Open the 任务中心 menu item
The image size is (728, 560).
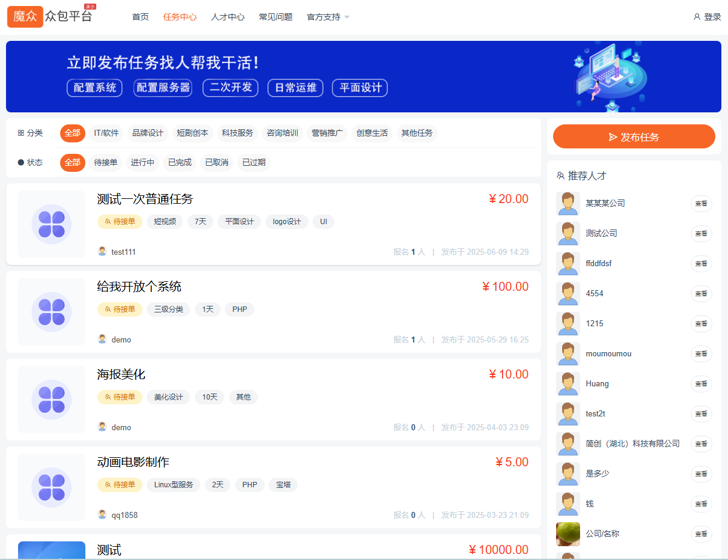pos(180,16)
